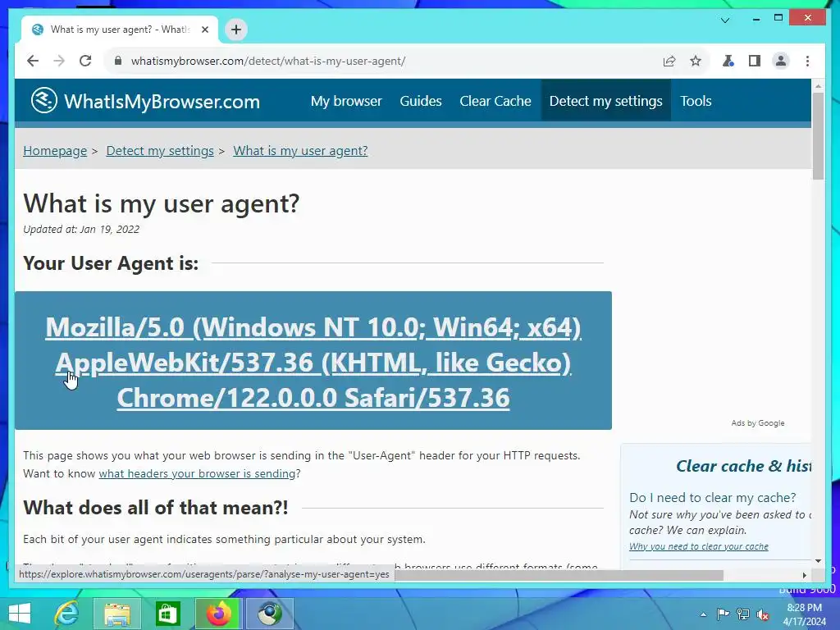The image size is (840, 630).
Task: Select Detect my settings nav item
Action: (606, 101)
